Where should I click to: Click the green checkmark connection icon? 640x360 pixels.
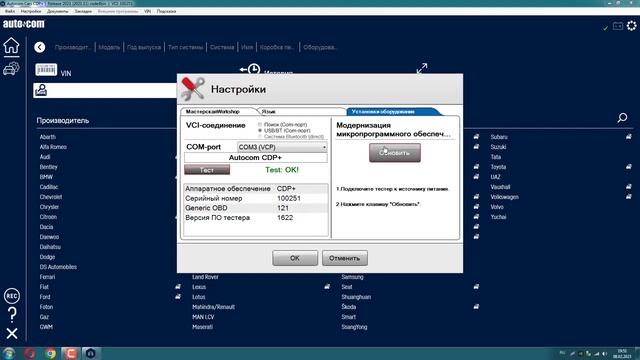coord(605,28)
